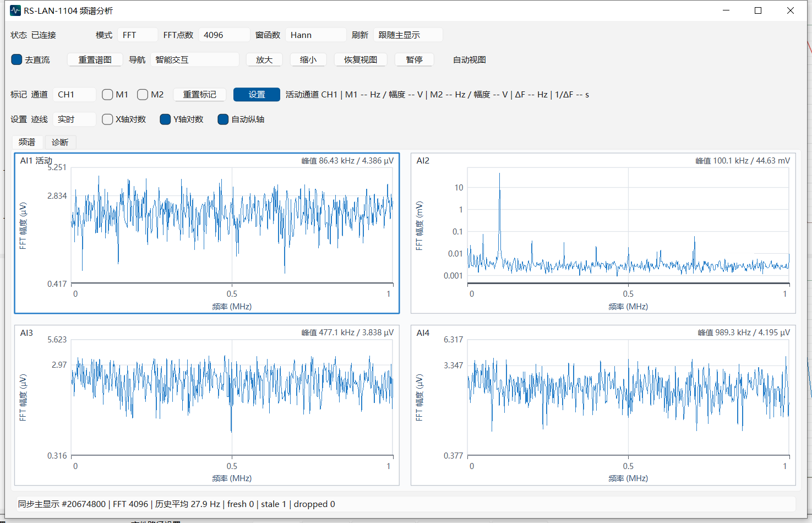This screenshot has height=523, width=812.
Task: Click the AI4 plot title label
Action: point(423,333)
